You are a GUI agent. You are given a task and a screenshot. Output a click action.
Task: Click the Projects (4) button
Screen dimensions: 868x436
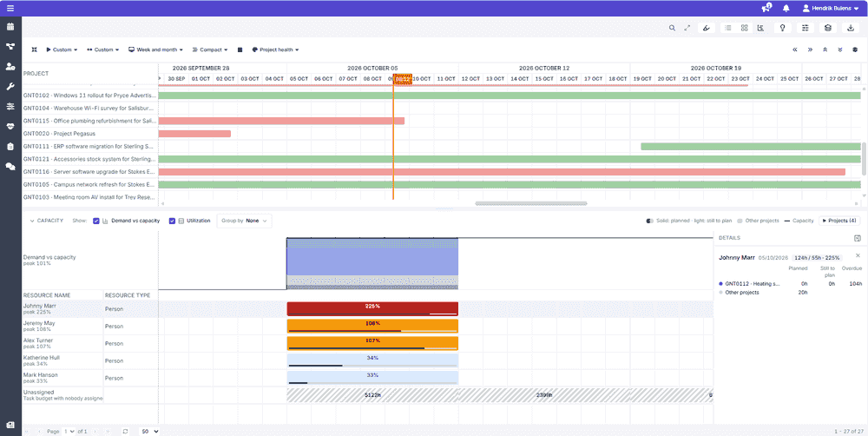pos(840,221)
